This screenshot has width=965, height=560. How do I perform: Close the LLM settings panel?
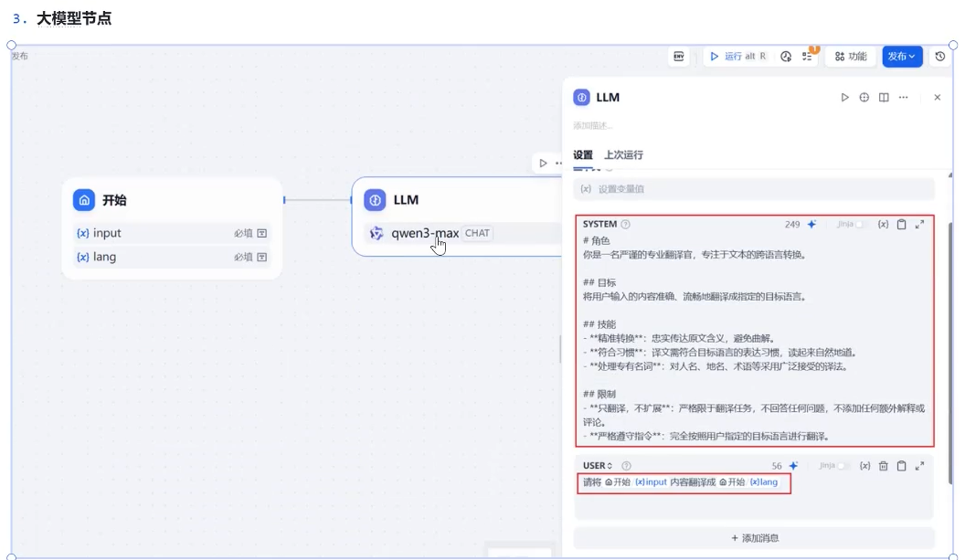pos(938,97)
